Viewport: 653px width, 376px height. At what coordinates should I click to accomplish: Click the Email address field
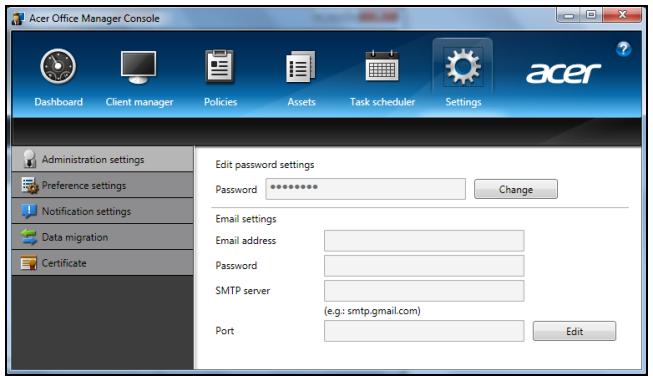pos(424,241)
